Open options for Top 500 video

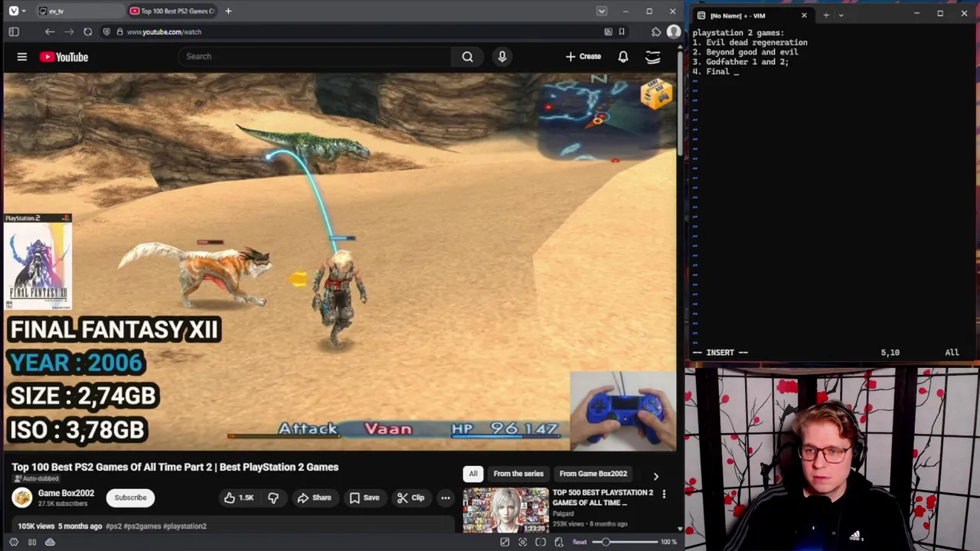tap(664, 494)
